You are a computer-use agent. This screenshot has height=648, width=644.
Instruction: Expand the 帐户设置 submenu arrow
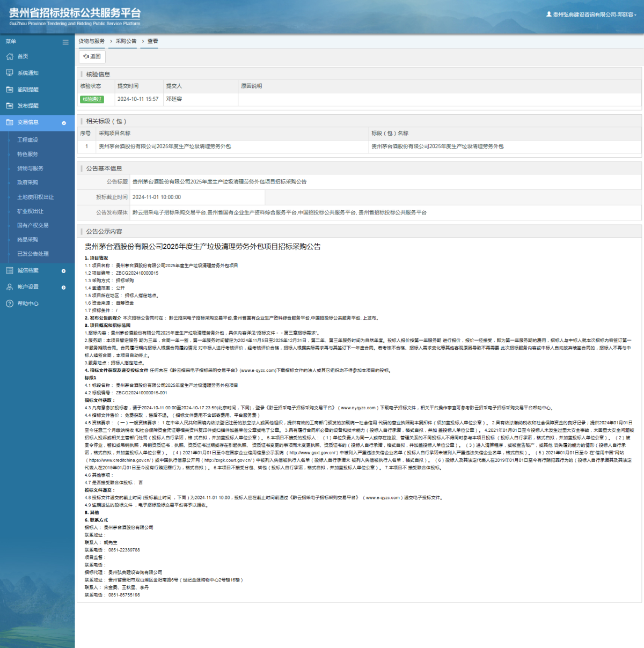pyautogui.click(x=64, y=288)
